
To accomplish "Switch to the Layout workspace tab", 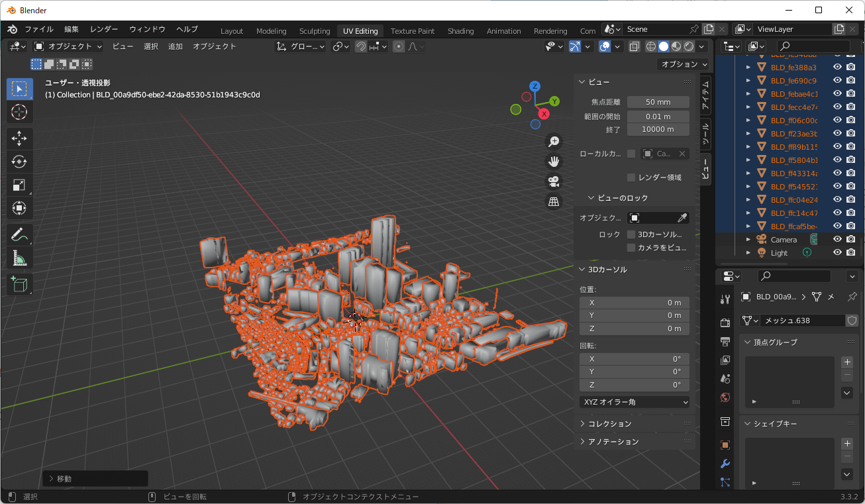I will (x=232, y=31).
